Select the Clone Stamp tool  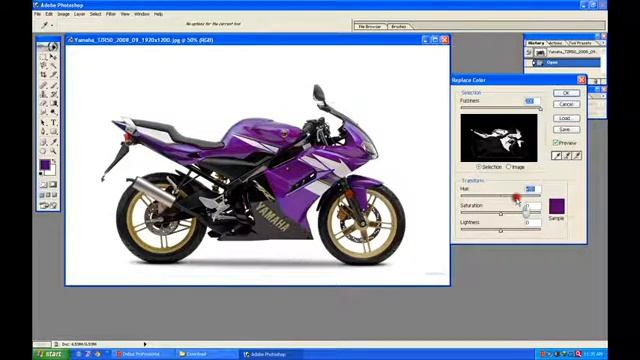click(43, 94)
